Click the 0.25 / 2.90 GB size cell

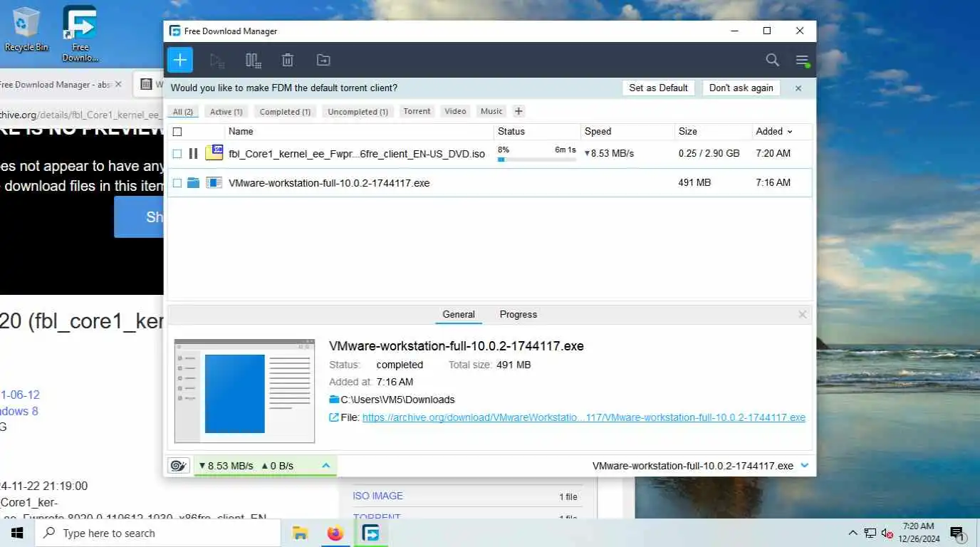point(709,153)
